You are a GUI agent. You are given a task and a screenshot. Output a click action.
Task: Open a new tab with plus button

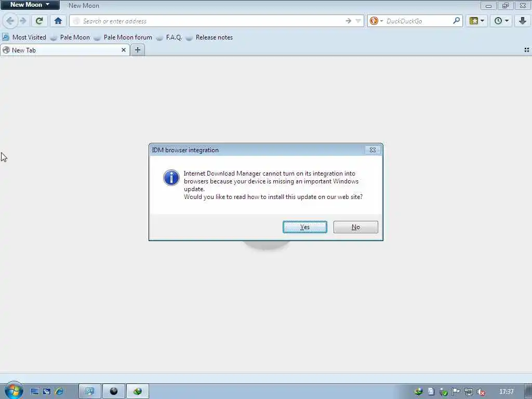[x=137, y=50]
